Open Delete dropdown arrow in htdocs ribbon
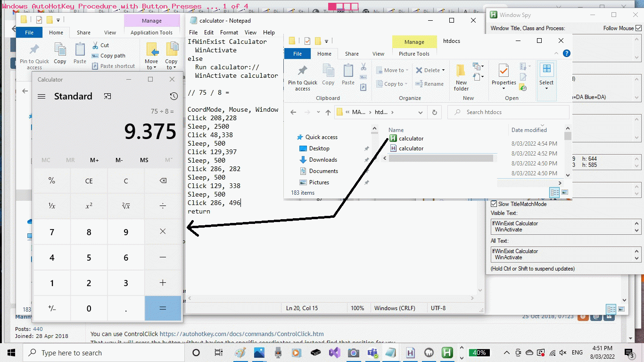The width and height of the screenshot is (644, 362). [443, 70]
